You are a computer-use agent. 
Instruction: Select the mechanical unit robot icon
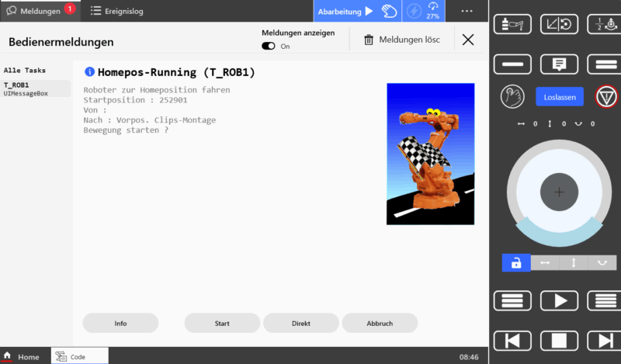(512, 23)
